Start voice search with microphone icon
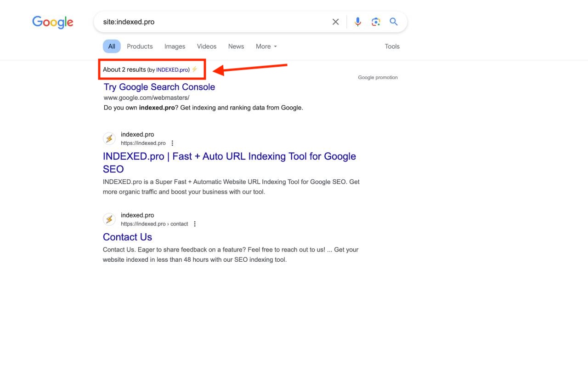This screenshot has height=368, width=588. pos(358,22)
